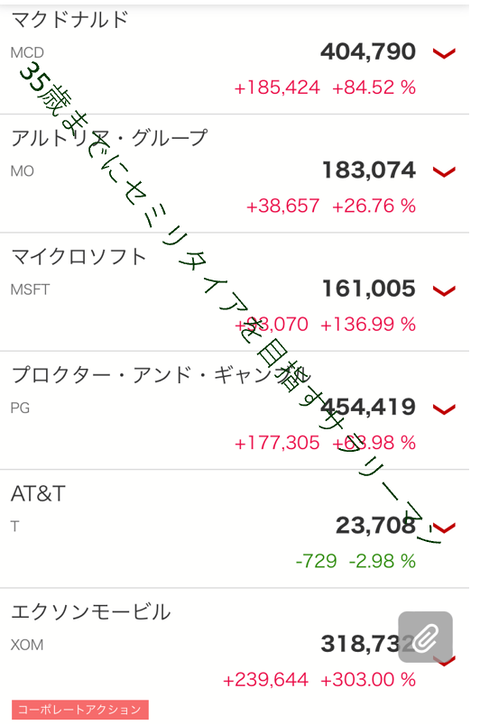This screenshot has height=725, width=480.
Task: Open the アルトリア・グループ stock name
Action: tap(109, 138)
